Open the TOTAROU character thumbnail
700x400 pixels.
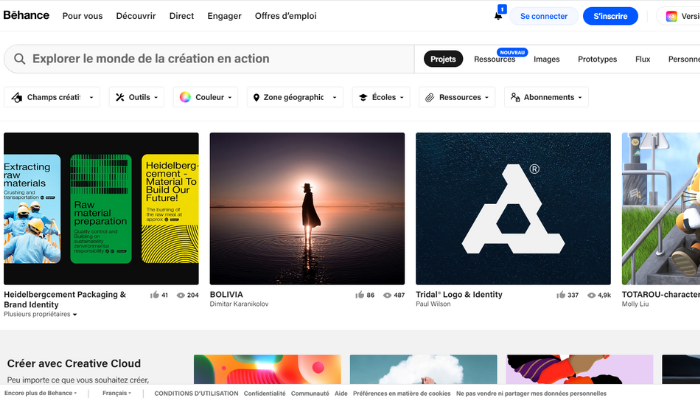pos(661,208)
